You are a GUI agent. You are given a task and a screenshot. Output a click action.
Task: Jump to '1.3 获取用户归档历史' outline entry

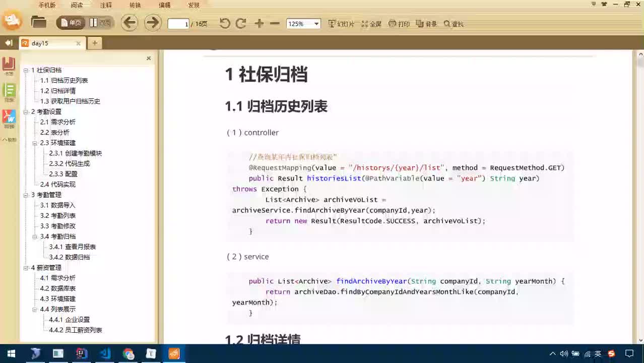(70, 101)
